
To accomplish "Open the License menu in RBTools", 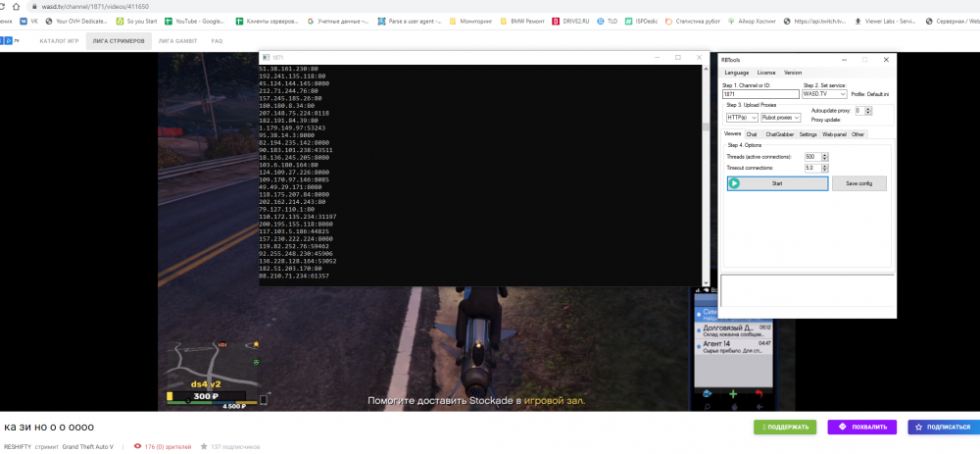I will (x=765, y=73).
